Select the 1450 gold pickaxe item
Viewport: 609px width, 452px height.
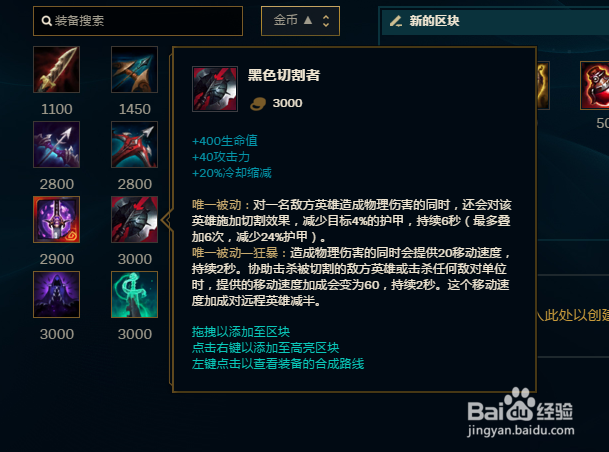[x=134, y=70]
